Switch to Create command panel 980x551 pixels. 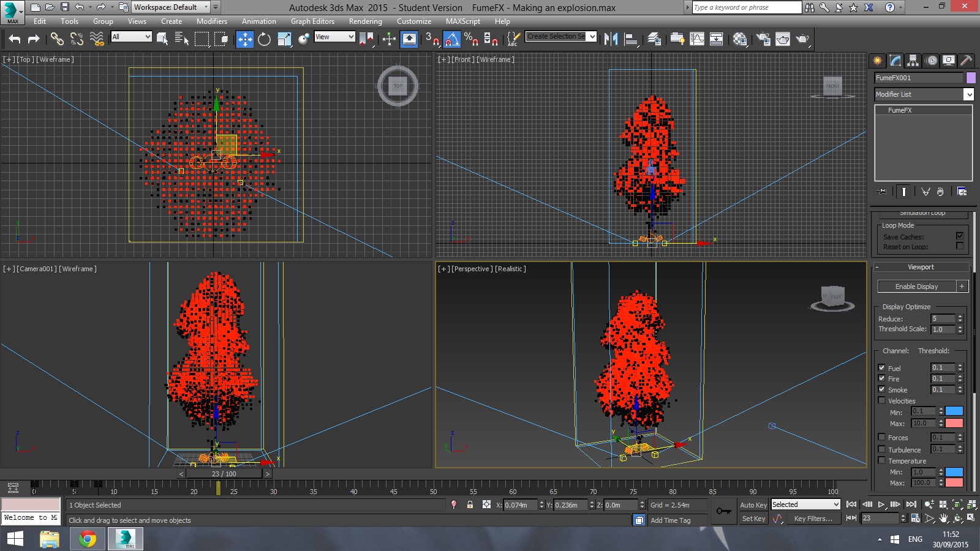coord(878,61)
